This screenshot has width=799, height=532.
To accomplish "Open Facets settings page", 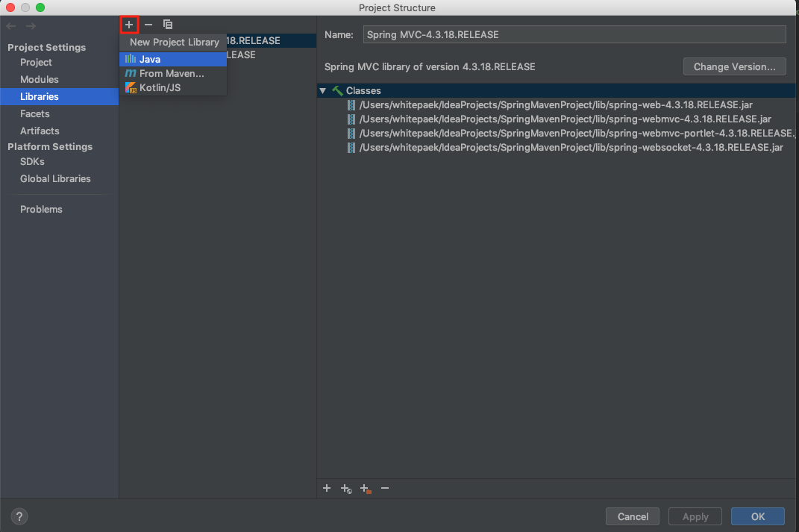I will click(34, 113).
